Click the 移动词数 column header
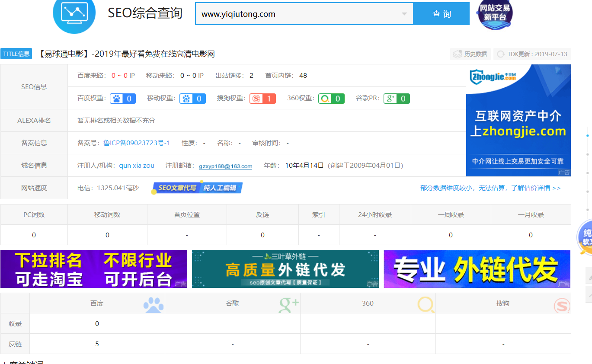592x364 pixels. coord(107,215)
